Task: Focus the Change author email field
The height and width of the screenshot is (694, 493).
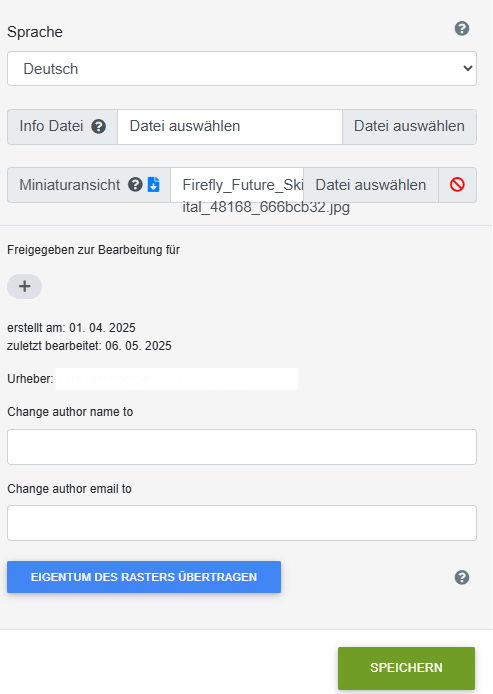Action: [x=242, y=523]
